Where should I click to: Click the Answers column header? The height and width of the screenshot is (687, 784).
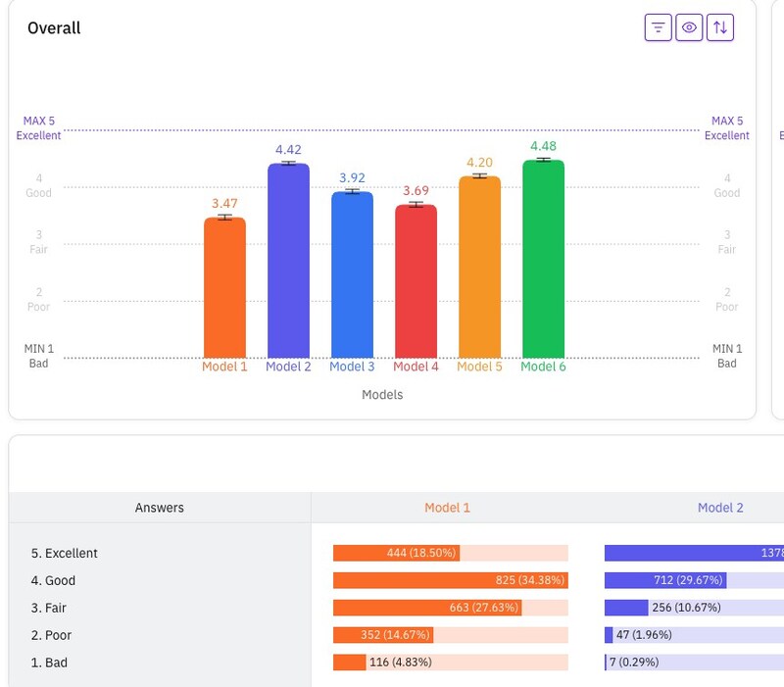160,508
